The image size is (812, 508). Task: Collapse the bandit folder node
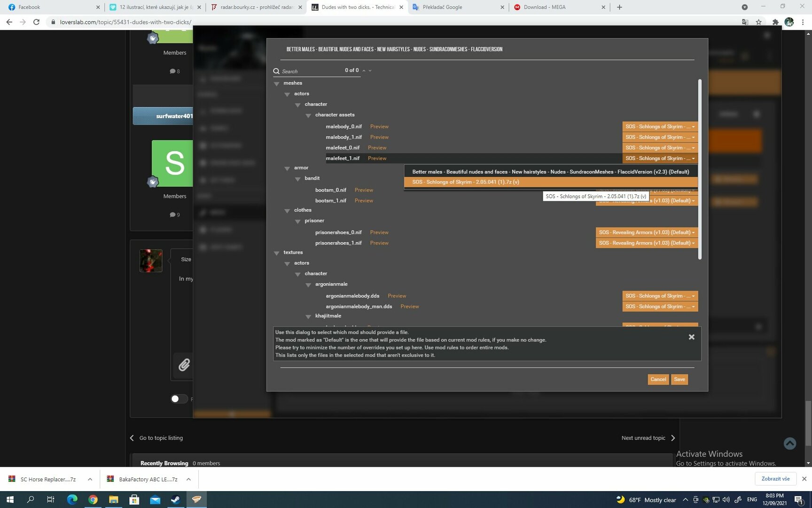point(297,179)
